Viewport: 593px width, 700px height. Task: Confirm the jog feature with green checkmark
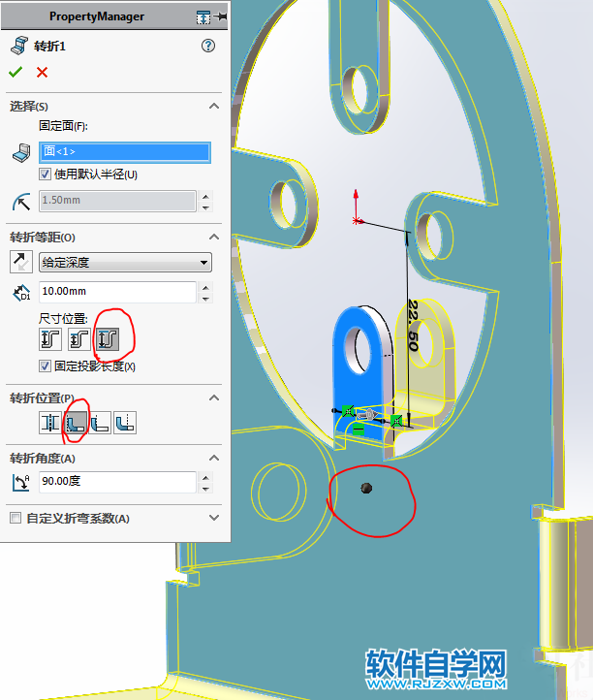pyautogui.click(x=16, y=72)
